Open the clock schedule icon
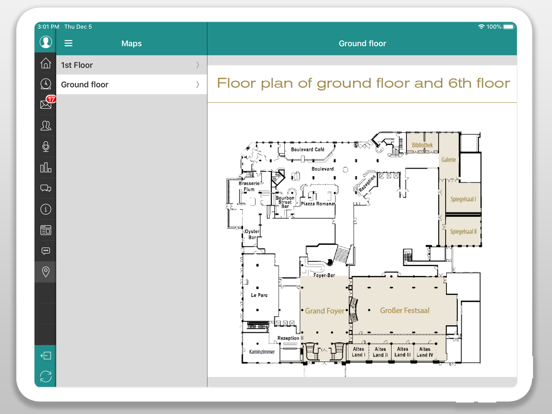 click(45, 84)
